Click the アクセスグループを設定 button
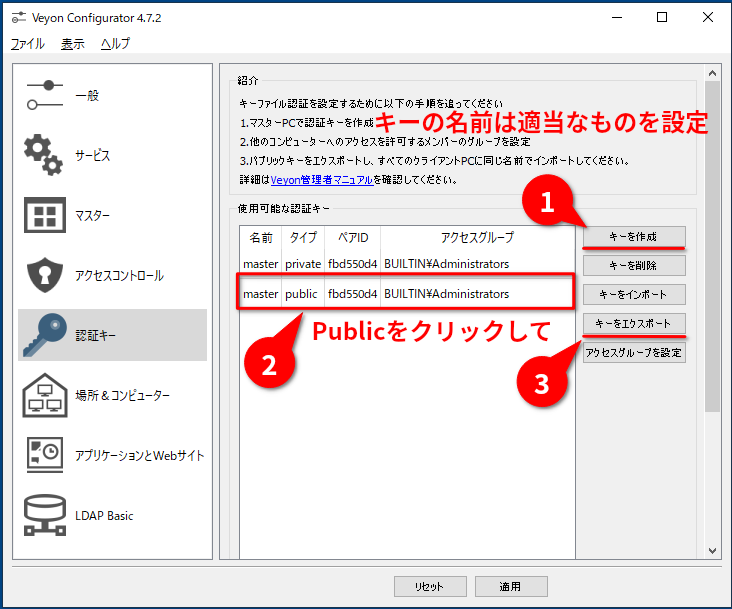732x609 pixels. [x=634, y=352]
